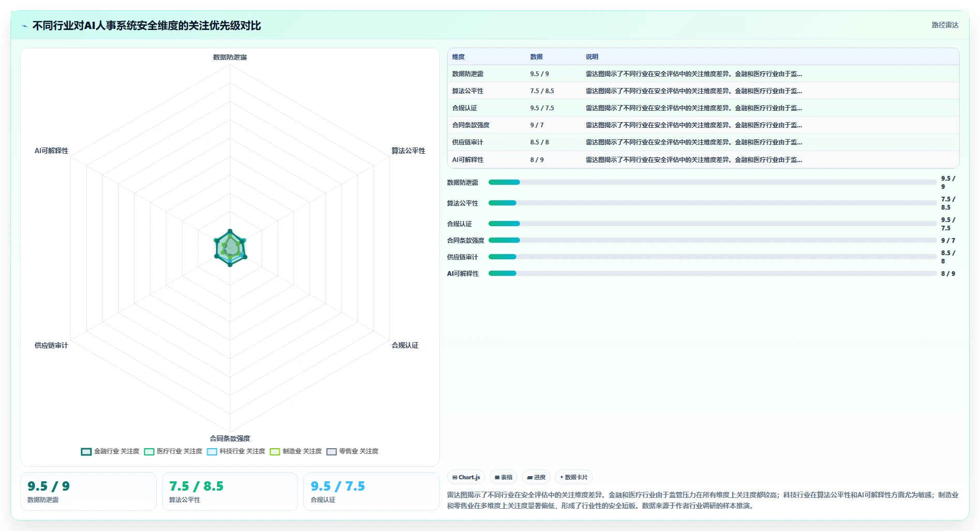Toggle 金融行业 关注度 legend series

(110, 451)
